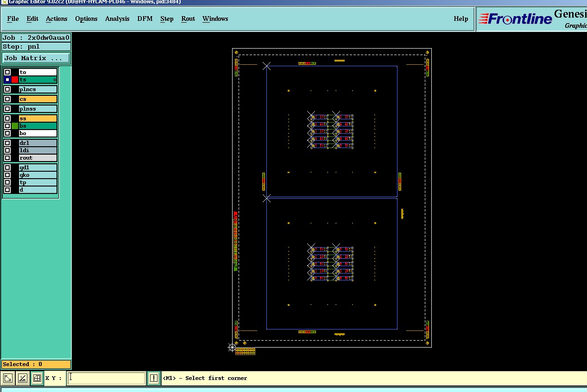Click the red color swatch of layer ts
The width and height of the screenshot is (587, 392).
coord(15,80)
